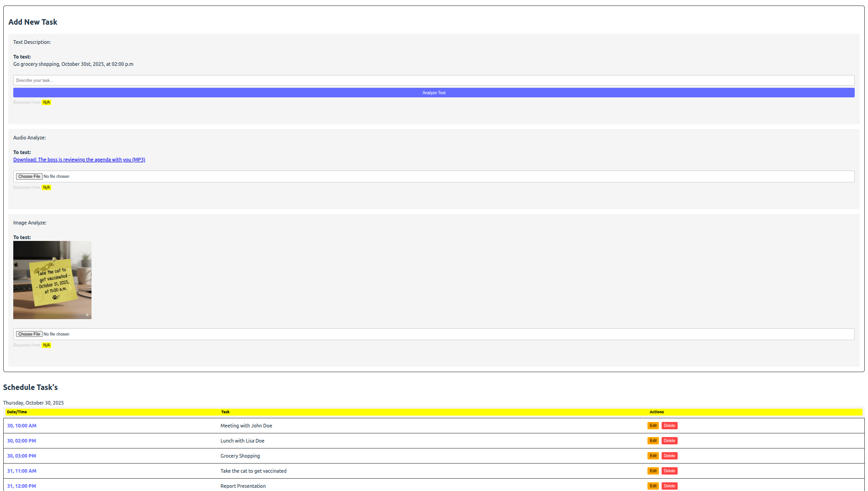
Task: Click the Date/Time column header
Action: point(17,412)
